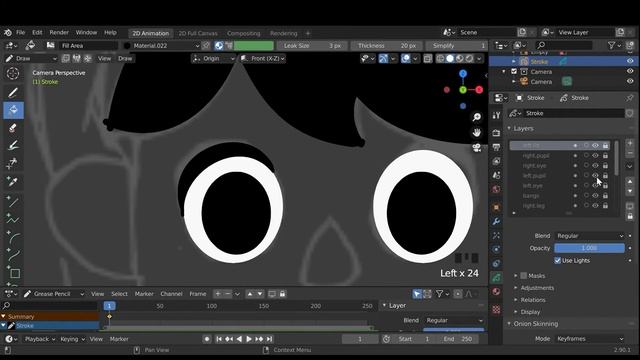Click the Playback popover button
This screenshot has height=360, width=640.
point(40,339)
